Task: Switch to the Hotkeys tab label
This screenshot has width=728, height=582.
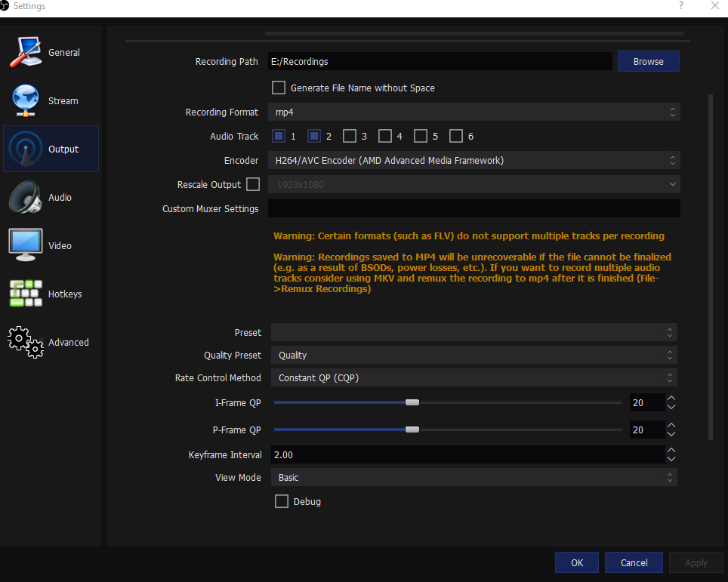Action: coord(65,294)
